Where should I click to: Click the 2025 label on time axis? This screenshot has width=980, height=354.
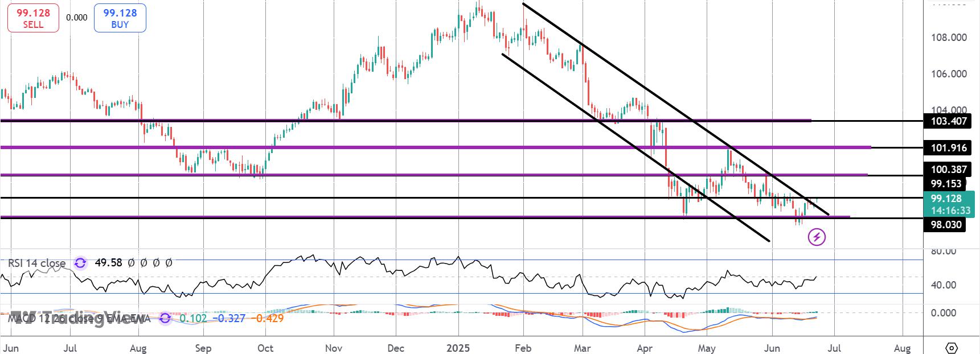[458, 348]
